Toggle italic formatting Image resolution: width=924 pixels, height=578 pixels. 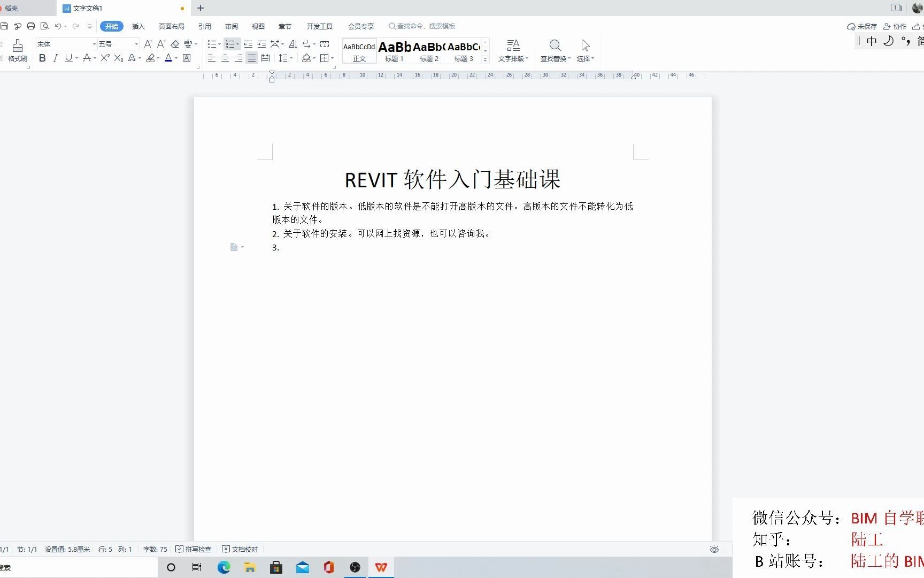click(x=55, y=58)
